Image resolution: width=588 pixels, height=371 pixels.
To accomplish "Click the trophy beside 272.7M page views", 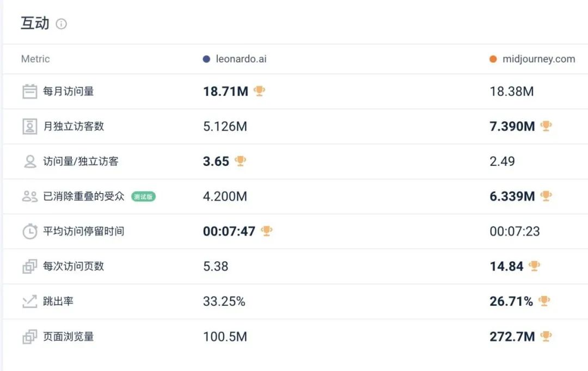I will 546,336.
